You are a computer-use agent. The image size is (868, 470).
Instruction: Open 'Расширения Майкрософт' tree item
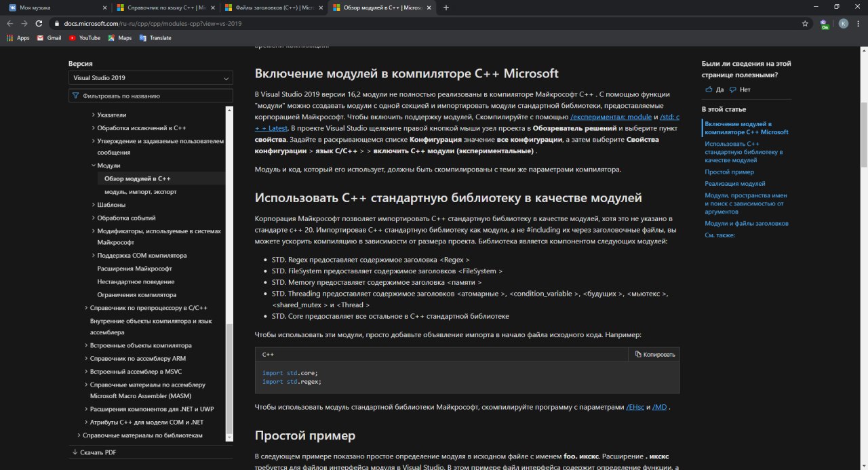[x=134, y=269]
